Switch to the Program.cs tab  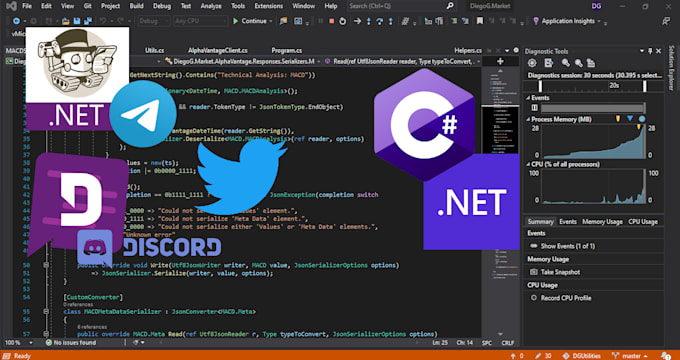pos(287,50)
